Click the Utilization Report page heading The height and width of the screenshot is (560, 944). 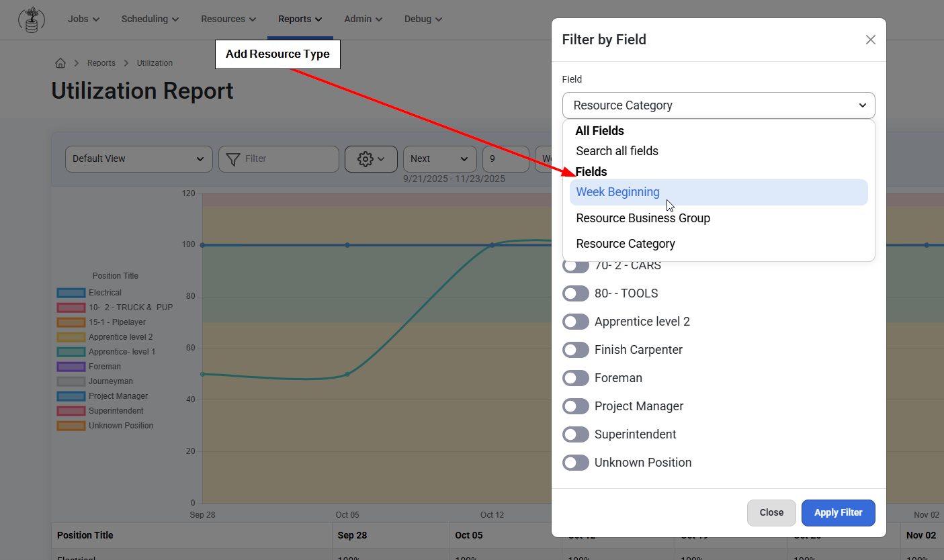point(142,91)
